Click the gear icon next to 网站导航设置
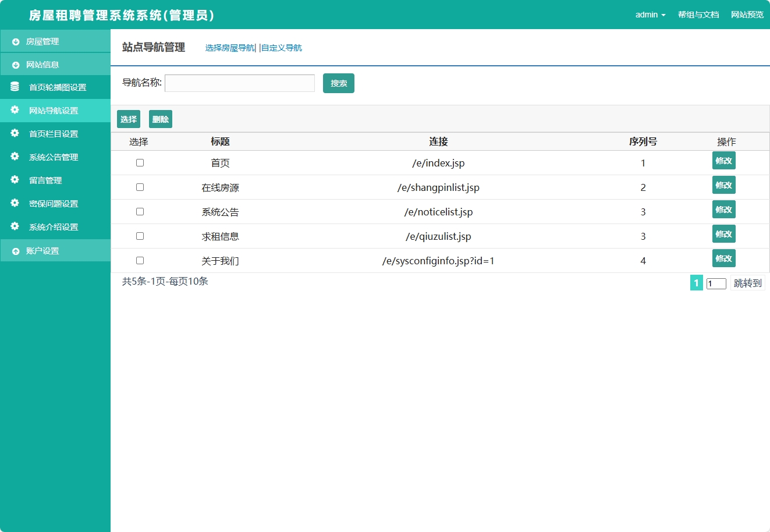This screenshot has height=532, width=770. [14, 111]
